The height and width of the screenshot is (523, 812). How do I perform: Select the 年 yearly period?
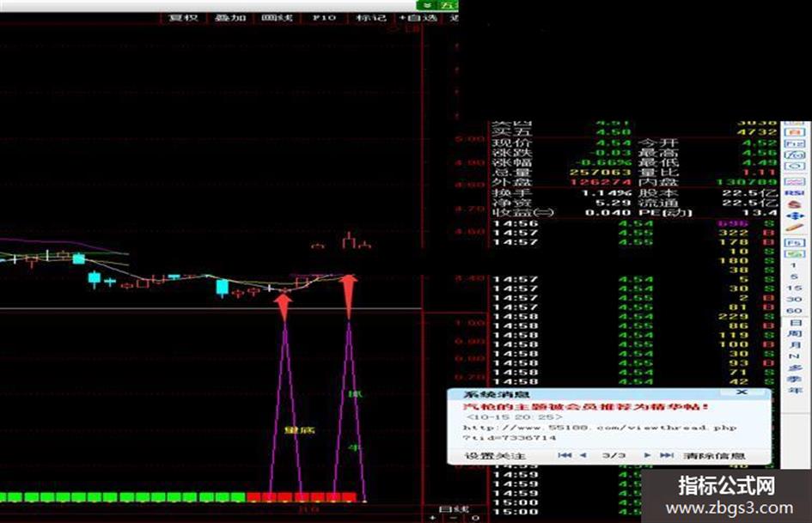[x=795, y=390]
